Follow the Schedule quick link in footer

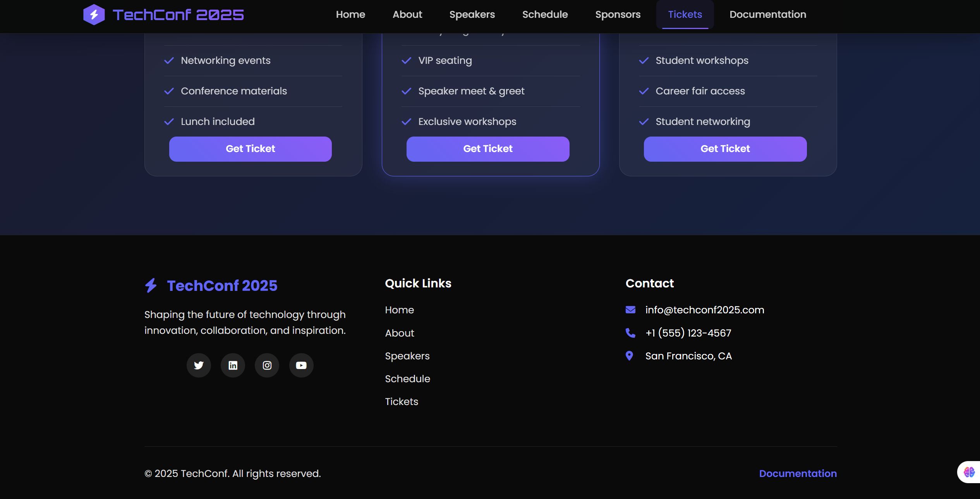click(407, 379)
